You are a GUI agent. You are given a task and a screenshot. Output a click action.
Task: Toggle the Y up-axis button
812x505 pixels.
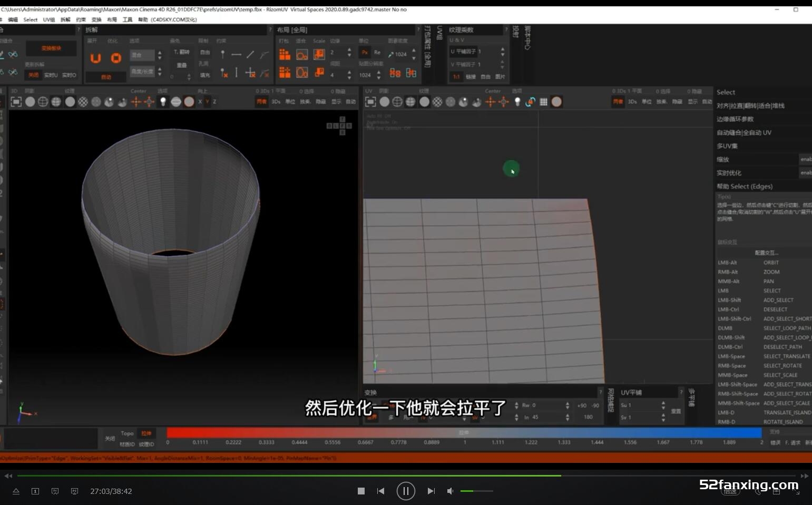tap(207, 102)
